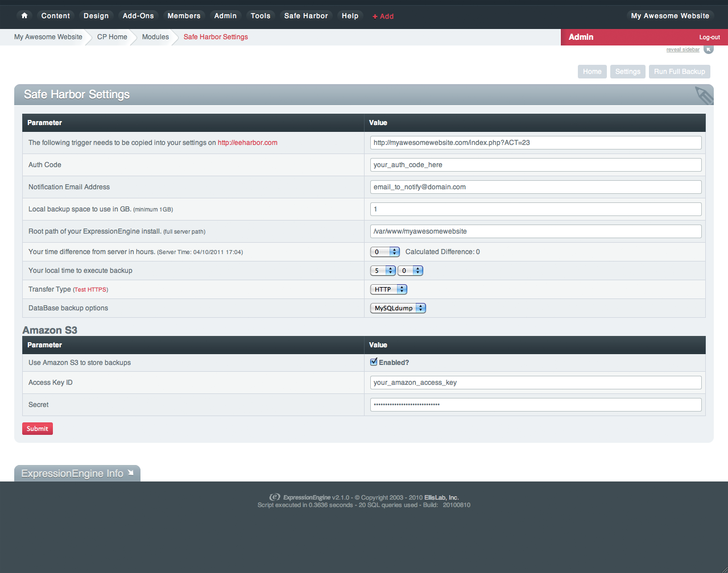Screen dimensions: 728x573
Task: Click the pencil icon on settings header
Action: coord(704,95)
